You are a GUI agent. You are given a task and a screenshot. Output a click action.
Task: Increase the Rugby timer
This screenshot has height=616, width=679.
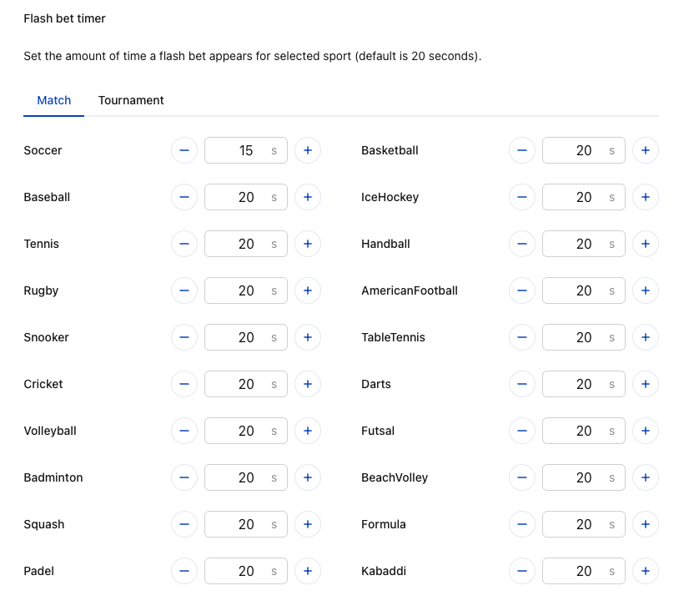coord(308,290)
